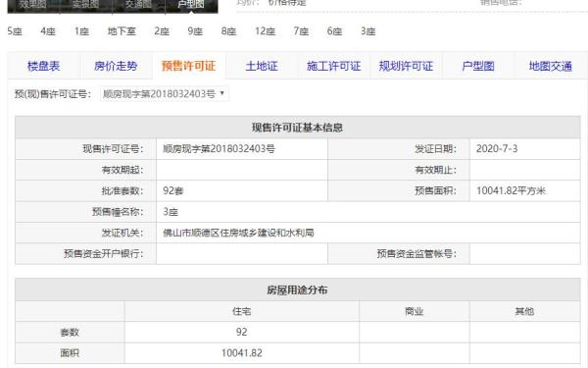Choose the 地下室 building link
The image size is (588, 368).
point(122,31)
